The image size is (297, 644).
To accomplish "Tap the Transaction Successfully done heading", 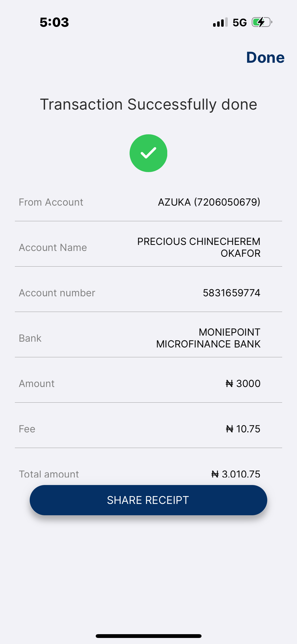I will (148, 104).
